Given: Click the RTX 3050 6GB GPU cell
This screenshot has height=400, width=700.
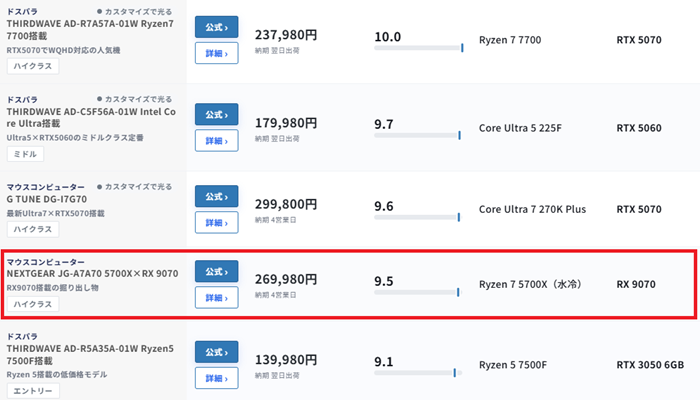Looking at the screenshot, I should point(650,365).
